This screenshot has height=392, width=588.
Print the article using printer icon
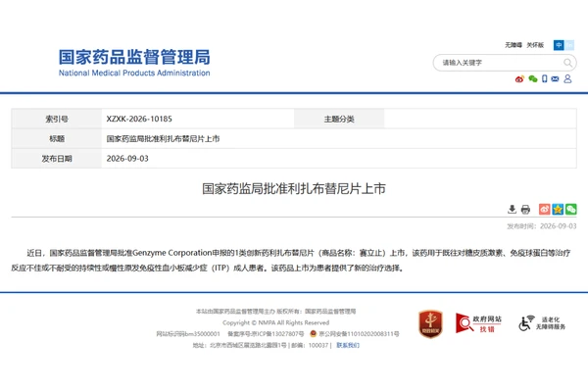click(x=525, y=209)
